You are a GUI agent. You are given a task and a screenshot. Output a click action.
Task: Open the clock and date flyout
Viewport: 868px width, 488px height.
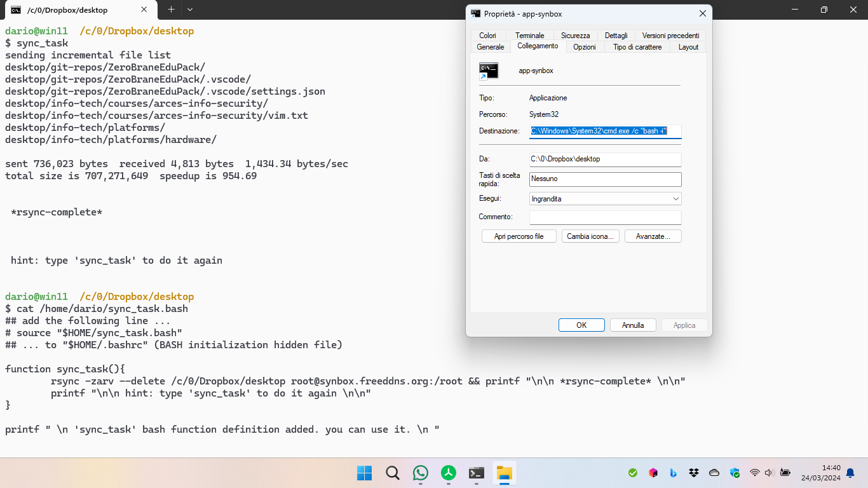pyautogui.click(x=820, y=473)
